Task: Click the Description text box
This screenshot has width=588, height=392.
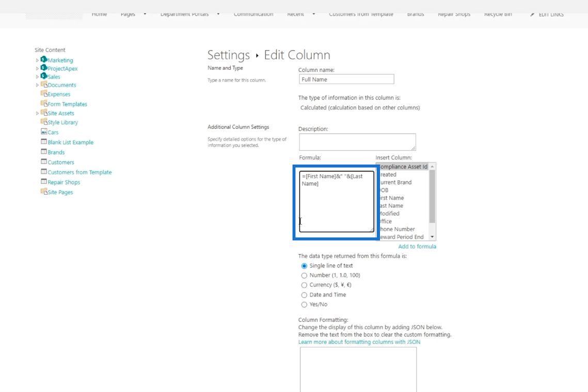Action: pyautogui.click(x=357, y=142)
